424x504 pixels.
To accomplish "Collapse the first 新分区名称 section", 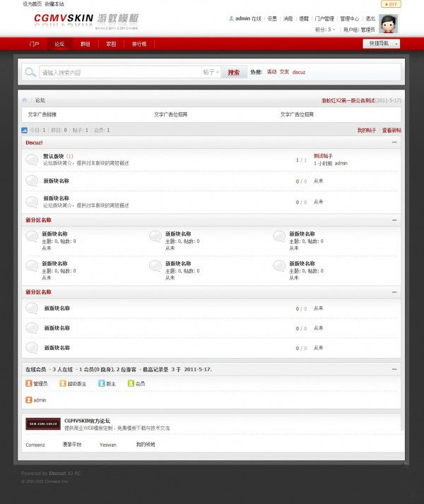I will [x=394, y=220].
